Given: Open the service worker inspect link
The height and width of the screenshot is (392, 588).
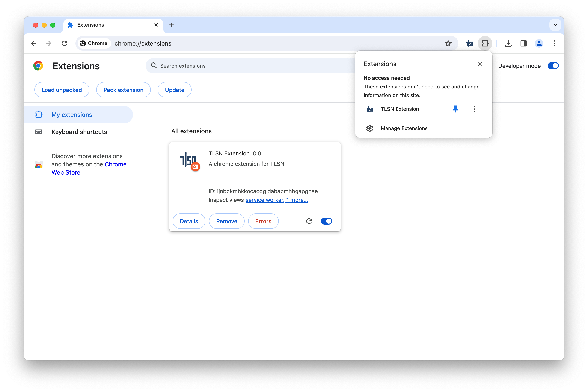Looking at the screenshot, I should click(x=265, y=200).
